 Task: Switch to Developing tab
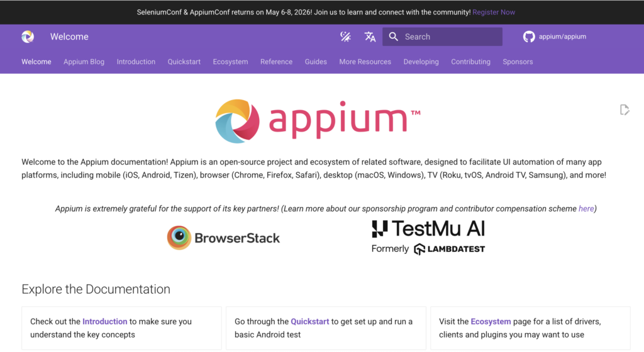421,62
